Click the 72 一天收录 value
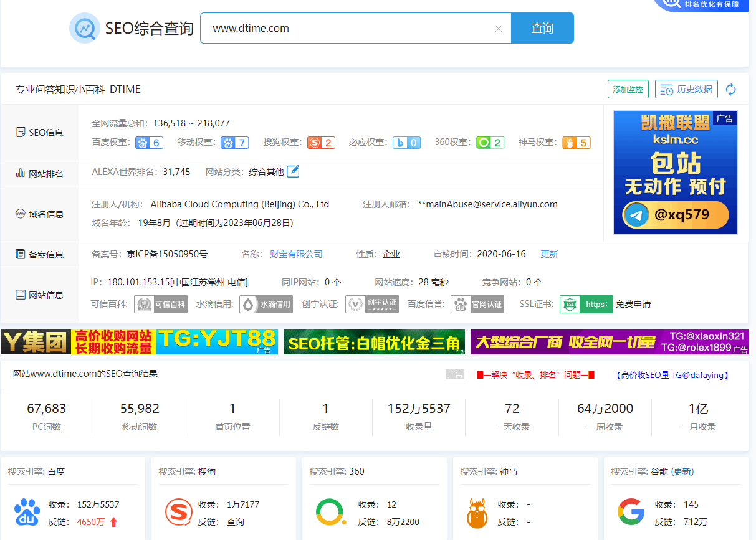The height and width of the screenshot is (540, 756). point(512,409)
